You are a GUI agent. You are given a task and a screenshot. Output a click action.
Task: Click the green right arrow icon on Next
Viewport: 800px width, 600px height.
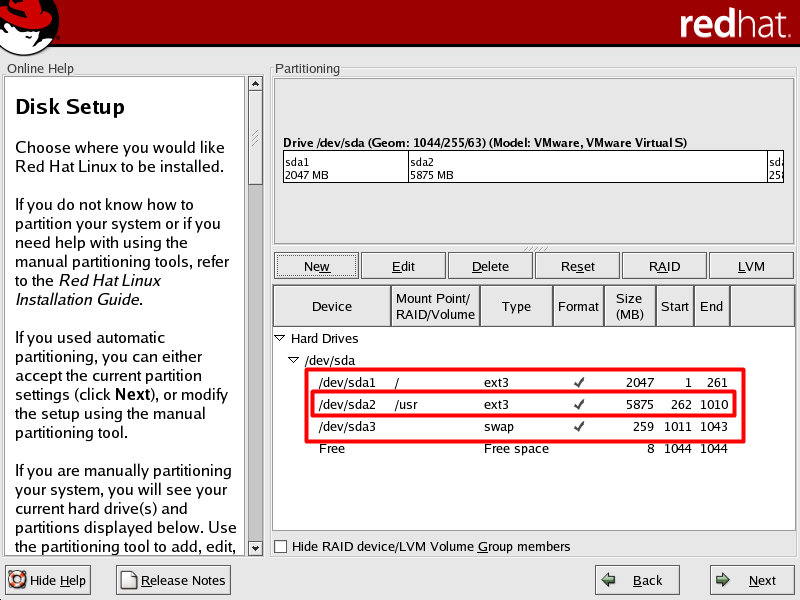click(722, 580)
